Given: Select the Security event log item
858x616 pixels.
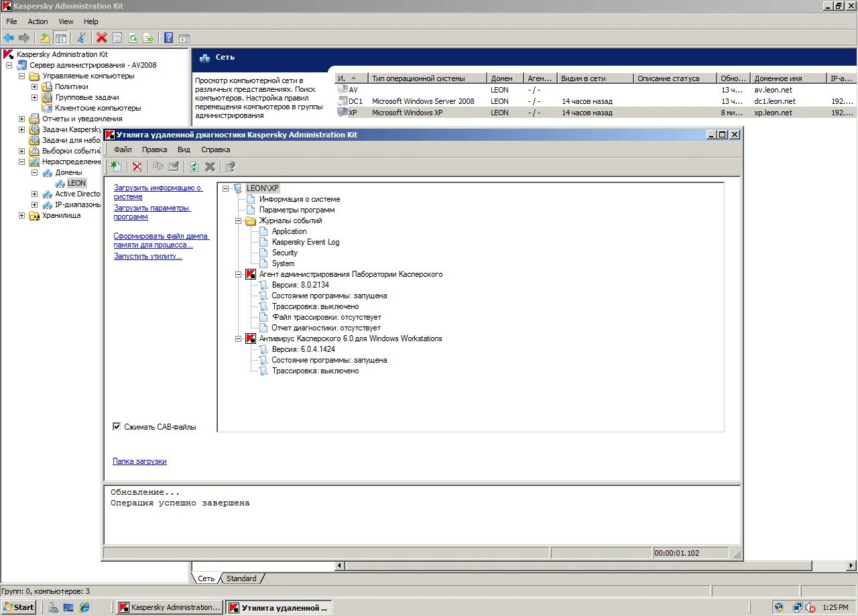Looking at the screenshot, I should click(x=285, y=253).
